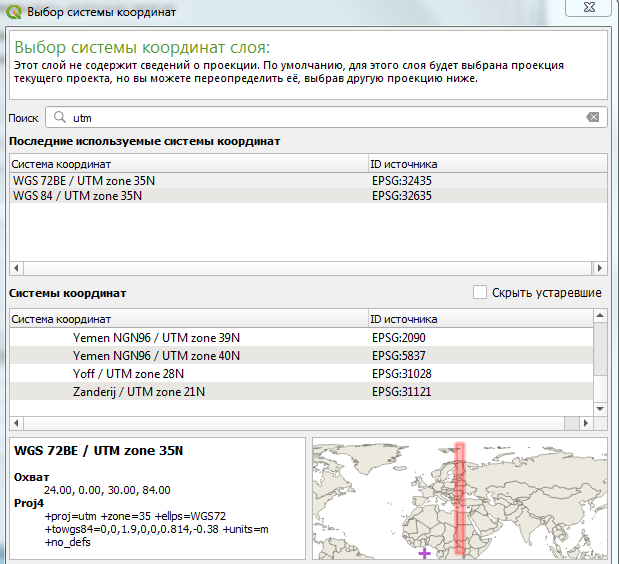Click inside the utm search field

pyautogui.click(x=320, y=117)
